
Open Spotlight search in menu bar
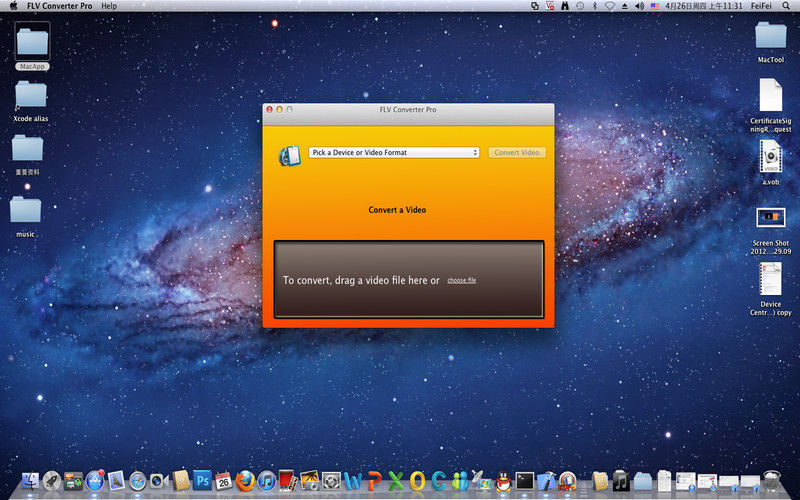point(786,6)
